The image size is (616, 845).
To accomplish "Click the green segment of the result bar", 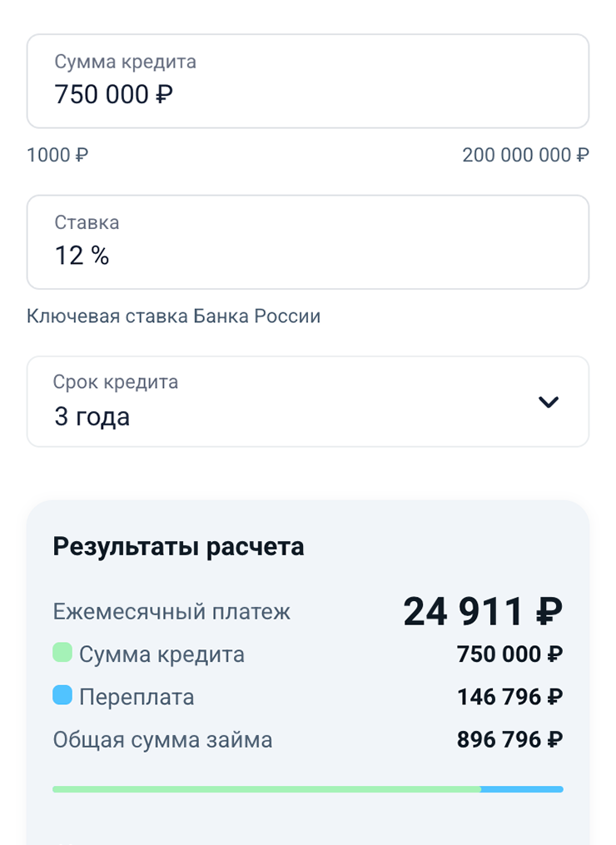I will pos(266,788).
